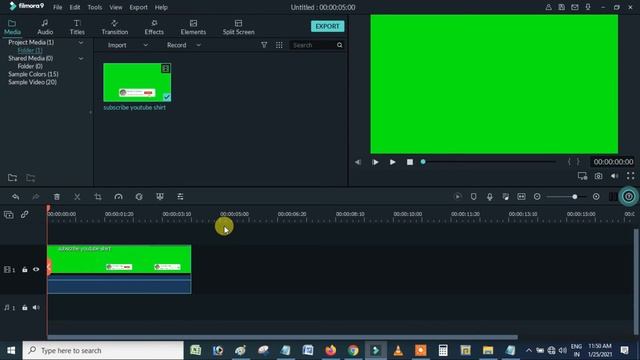Step back one frame in preview
The image size is (640, 360).
(358, 162)
